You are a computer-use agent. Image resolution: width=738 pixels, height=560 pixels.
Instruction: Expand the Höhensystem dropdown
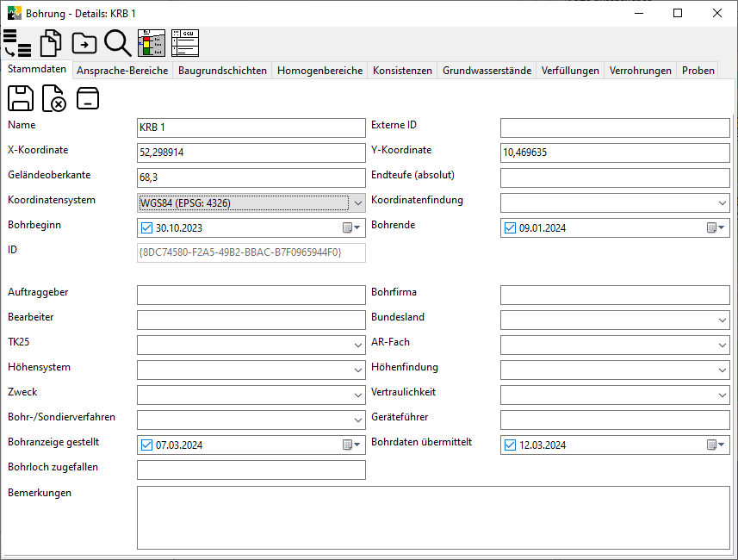tap(357, 370)
